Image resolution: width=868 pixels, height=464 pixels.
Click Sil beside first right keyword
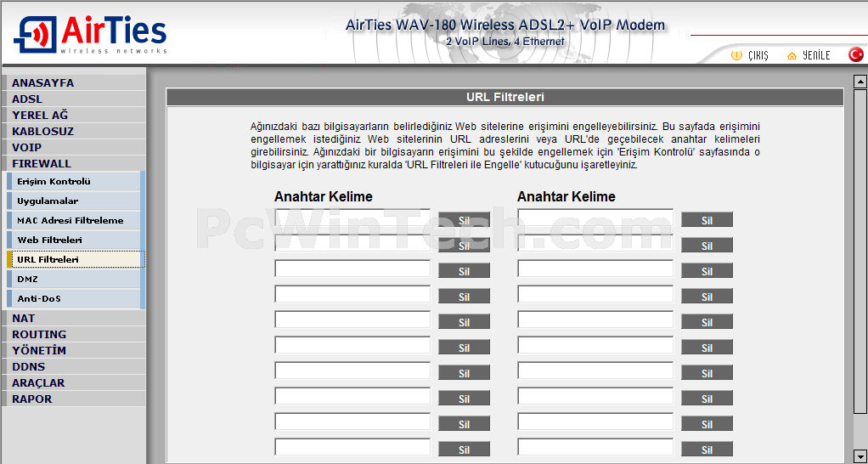(707, 219)
